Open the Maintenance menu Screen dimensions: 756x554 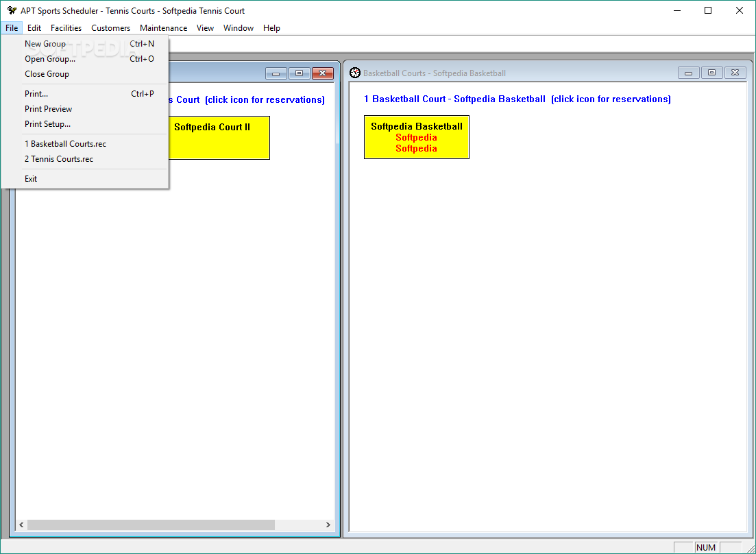tap(163, 28)
